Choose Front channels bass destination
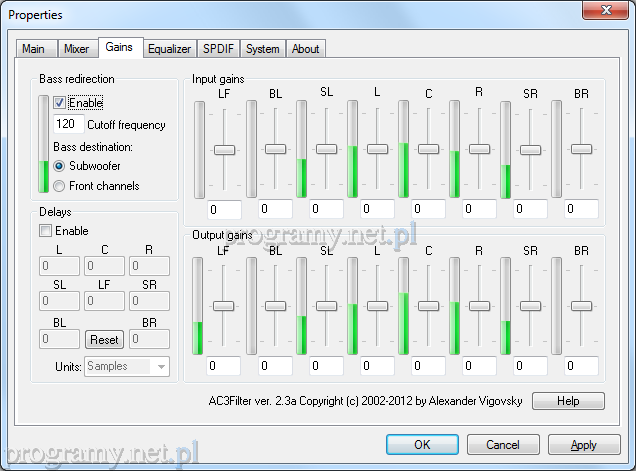The width and height of the screenshot is (636, 471). 60,186
